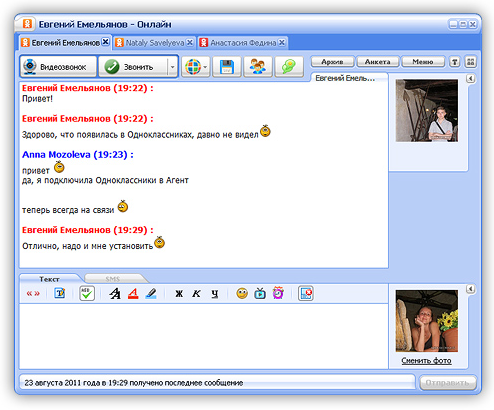Open the smiley emoticons picker
Screen dimensions: 494x410
(x=242, y=293)
